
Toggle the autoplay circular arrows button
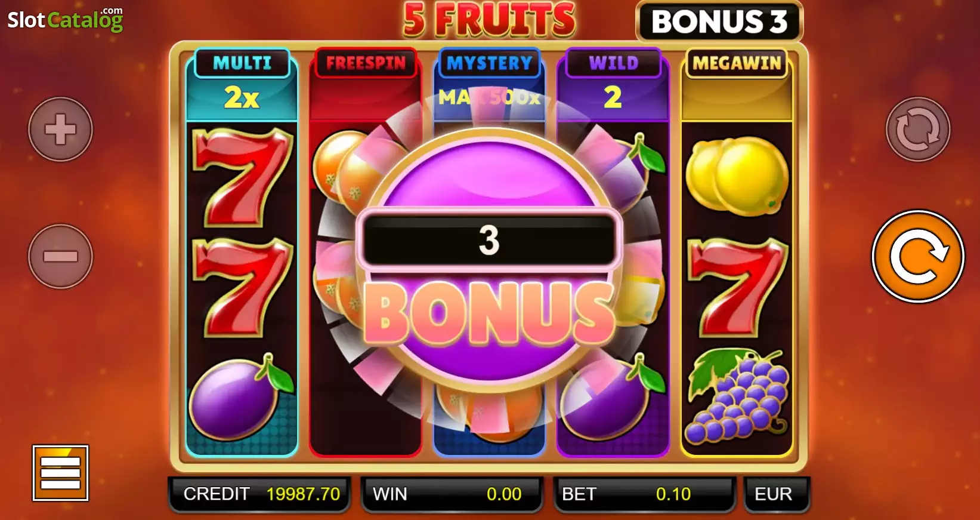(917, 129)
